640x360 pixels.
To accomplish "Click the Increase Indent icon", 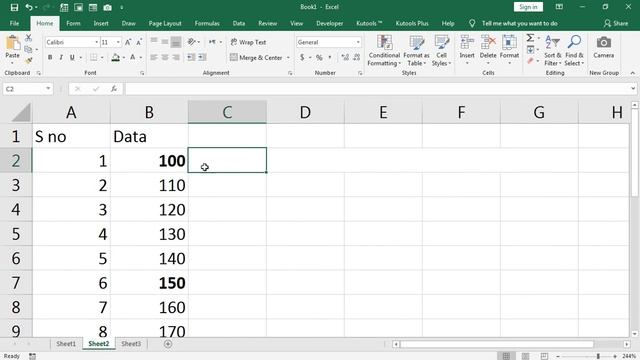I will (202, 58).
